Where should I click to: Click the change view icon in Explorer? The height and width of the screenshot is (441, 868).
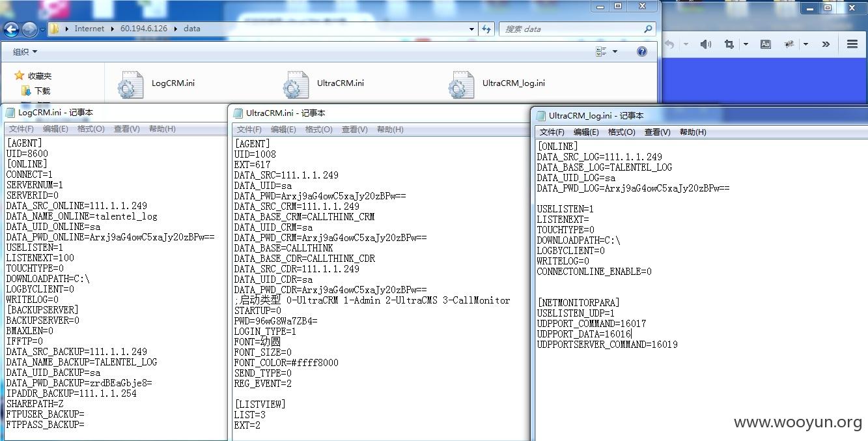[601, 51]
